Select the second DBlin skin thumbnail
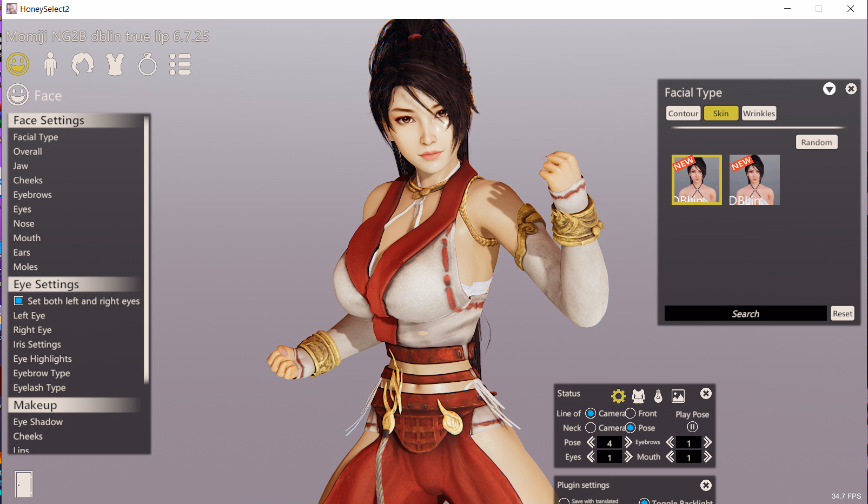Image resolution: width=868 pixels, height=504 pixels. tap(754, 180)
